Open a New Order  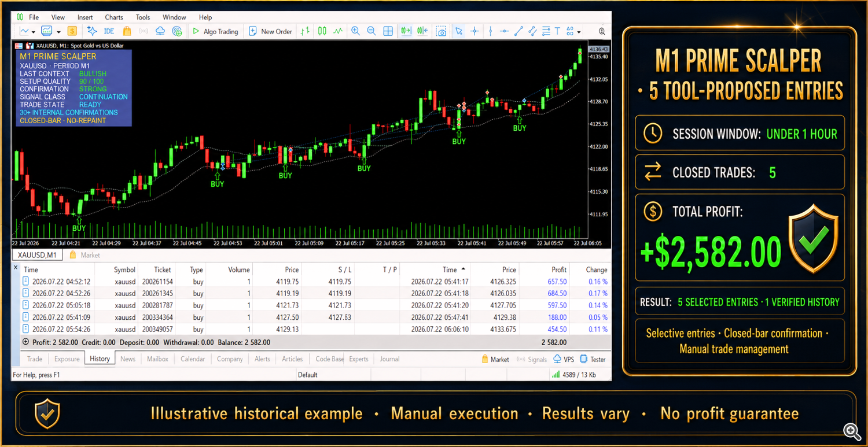point(270,31)
